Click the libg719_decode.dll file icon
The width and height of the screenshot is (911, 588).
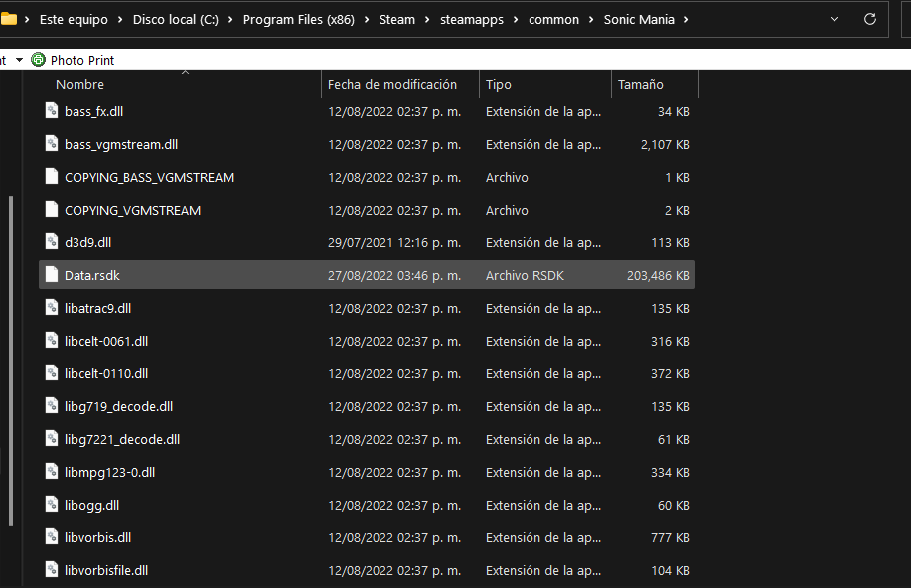pos(52,406)
